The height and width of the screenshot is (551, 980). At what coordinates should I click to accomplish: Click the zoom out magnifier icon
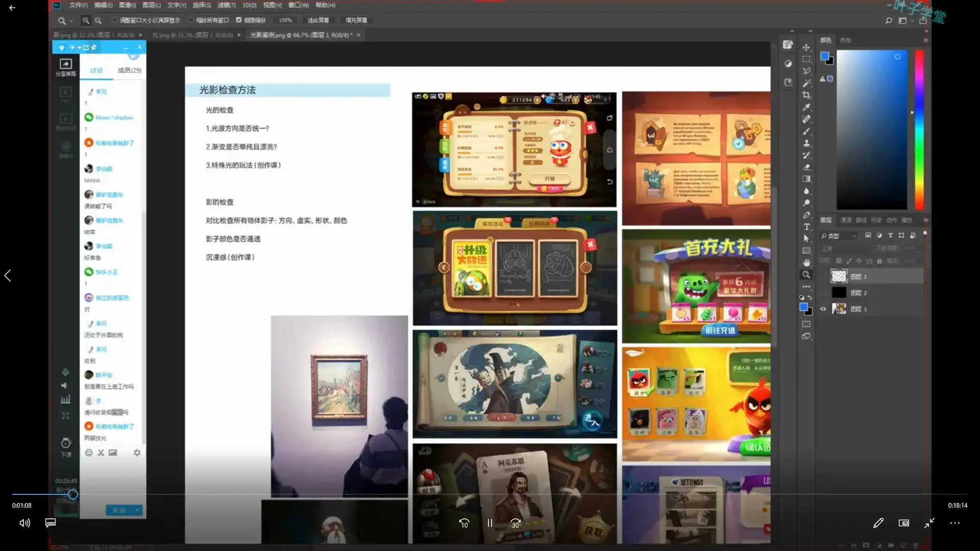click(x=98, y=20)
